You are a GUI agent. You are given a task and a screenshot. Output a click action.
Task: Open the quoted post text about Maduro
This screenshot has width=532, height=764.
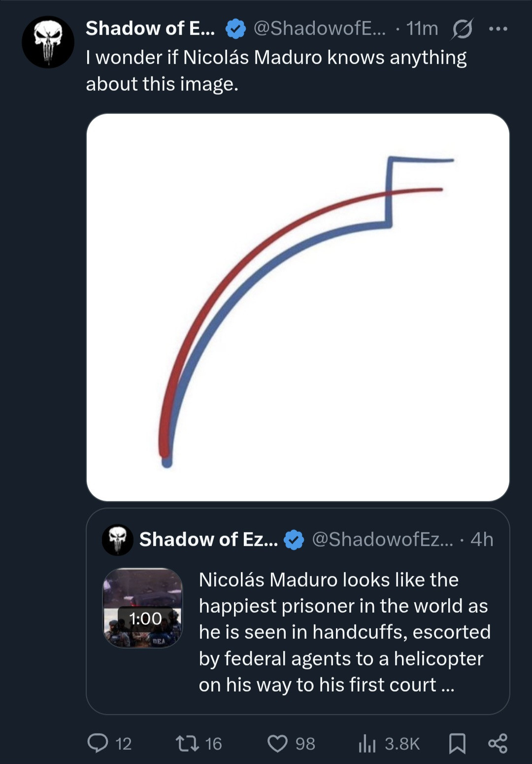coord(344,632)
